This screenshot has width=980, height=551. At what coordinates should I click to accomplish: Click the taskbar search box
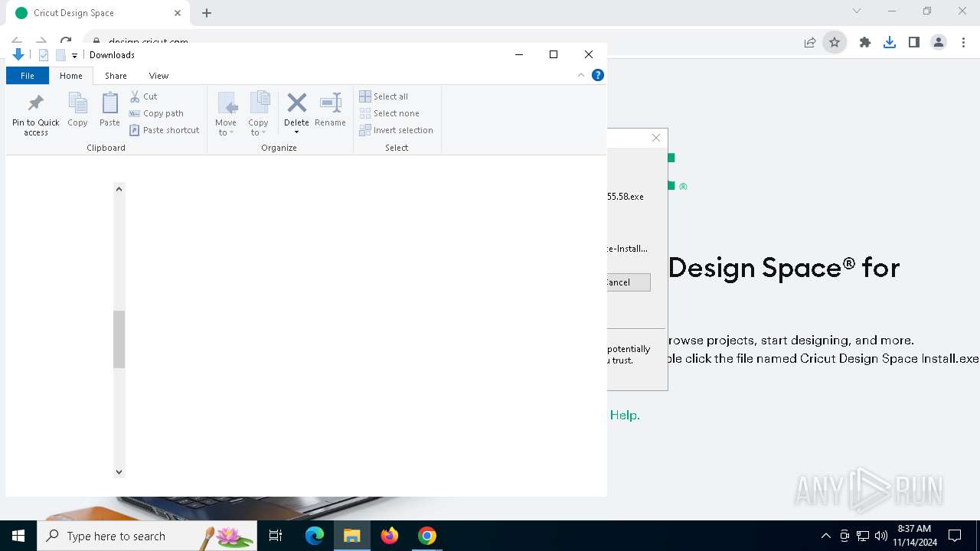[147, 536]
